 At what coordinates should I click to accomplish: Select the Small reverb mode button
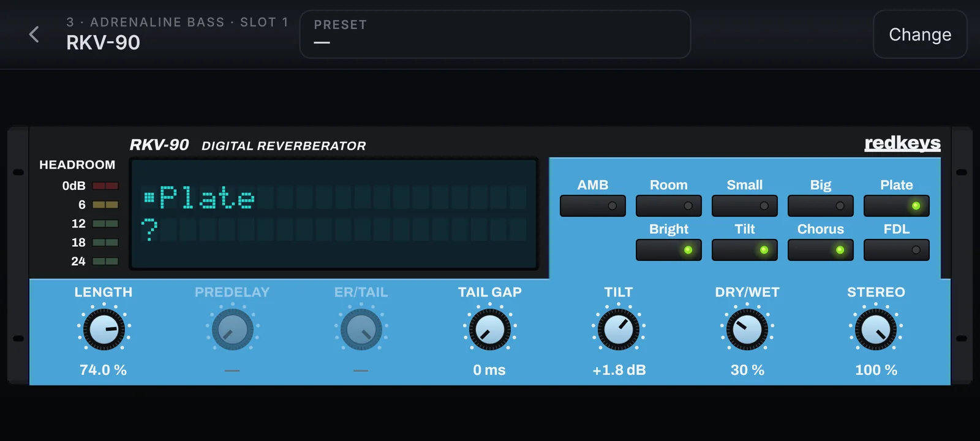pyautogui.click(x=745, y=206)
